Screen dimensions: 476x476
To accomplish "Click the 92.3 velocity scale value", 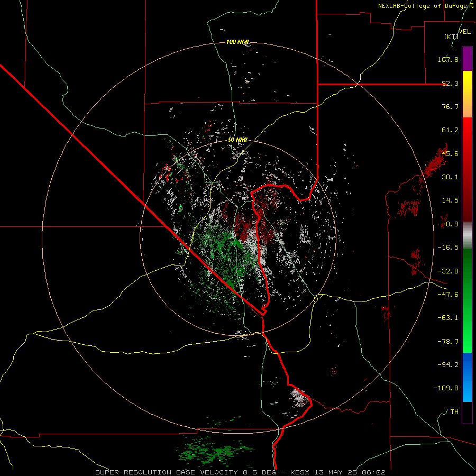I will pos(450,83).
